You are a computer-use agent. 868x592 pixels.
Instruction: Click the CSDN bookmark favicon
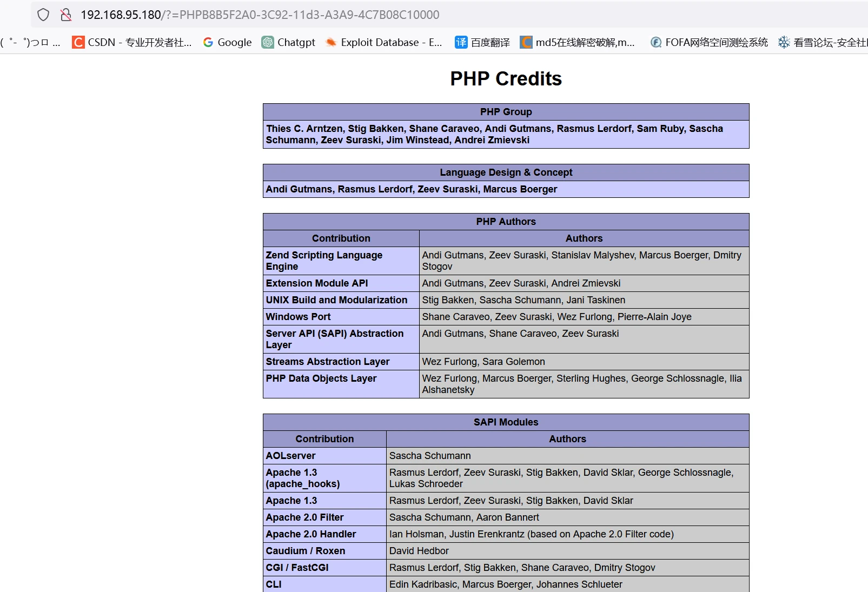tap(78, 42)
